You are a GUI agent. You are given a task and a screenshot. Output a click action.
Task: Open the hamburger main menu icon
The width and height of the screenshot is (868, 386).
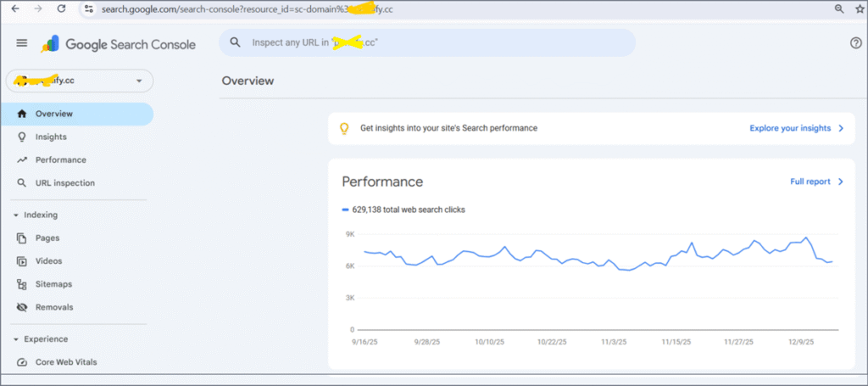21,43
